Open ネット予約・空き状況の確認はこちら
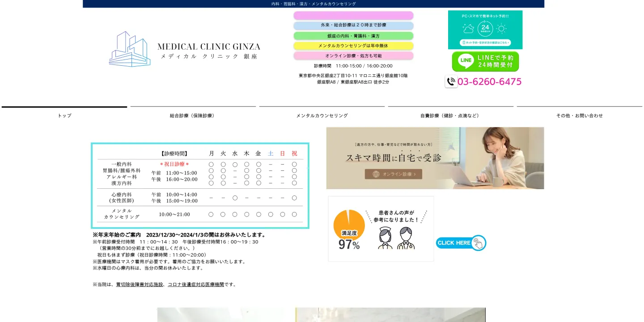The height and width of the screenshot is (322, 644). pos(485,42)
